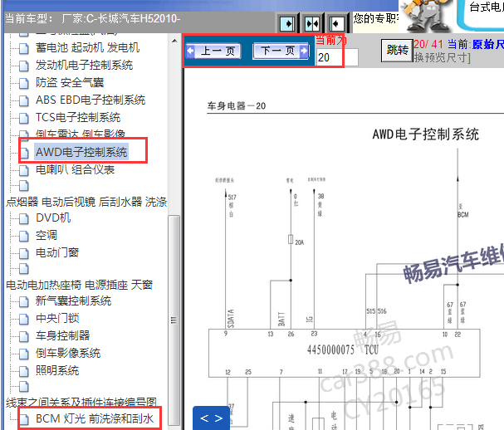
Task: Click document icon beside 发动机电子控制系统
Action: [24, 66]
